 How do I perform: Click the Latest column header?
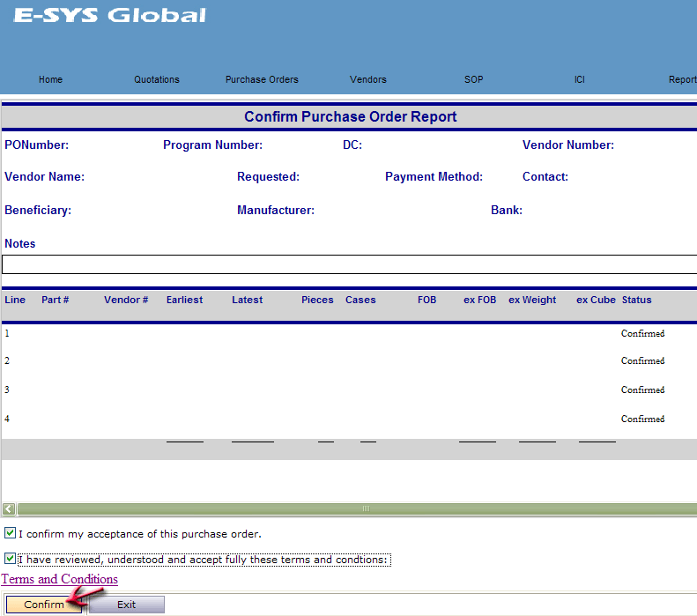click(x=247, y=300)
